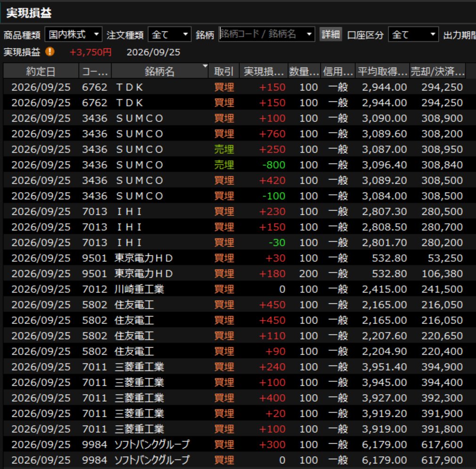
Task: Select IHI row with -30 loss
Action: click(x=234, y=243)
